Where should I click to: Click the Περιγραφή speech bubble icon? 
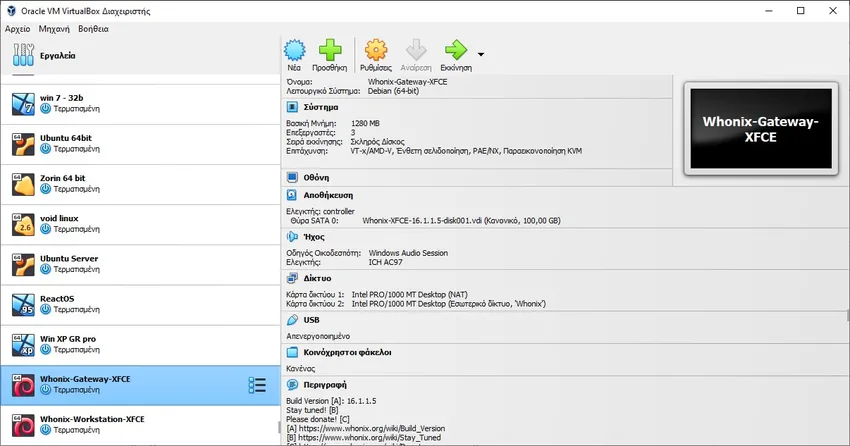pos(292,385)
